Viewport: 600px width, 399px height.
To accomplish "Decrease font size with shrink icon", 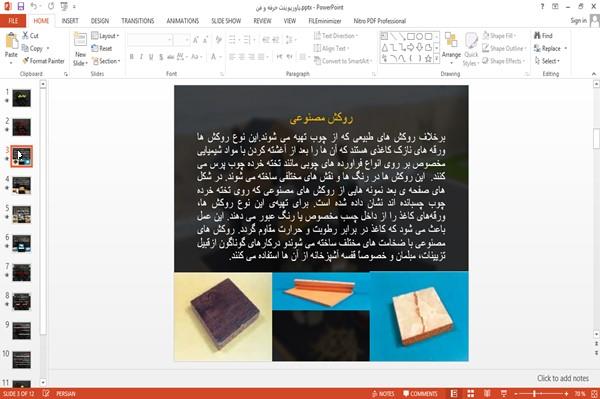I will [x=205, y=40].
